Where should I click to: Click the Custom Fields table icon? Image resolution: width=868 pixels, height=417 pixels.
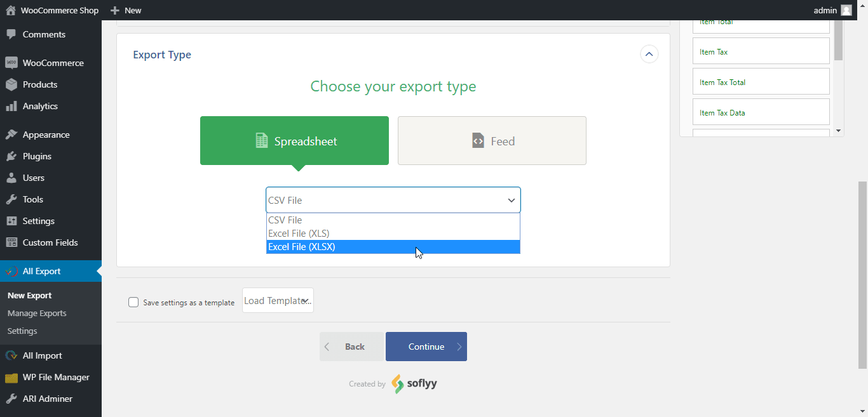11,242
